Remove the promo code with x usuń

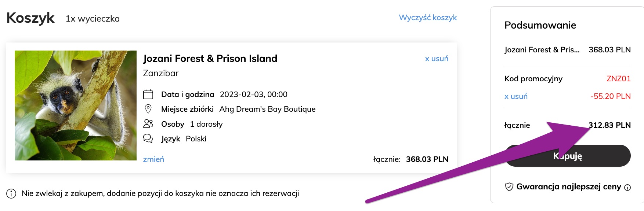(516, 96)
